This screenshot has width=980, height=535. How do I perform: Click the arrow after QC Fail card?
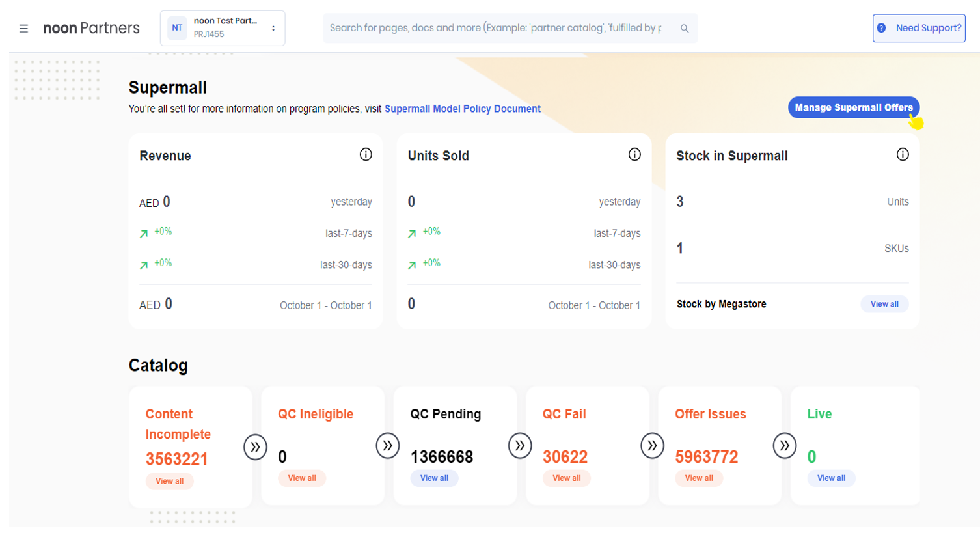652,446
